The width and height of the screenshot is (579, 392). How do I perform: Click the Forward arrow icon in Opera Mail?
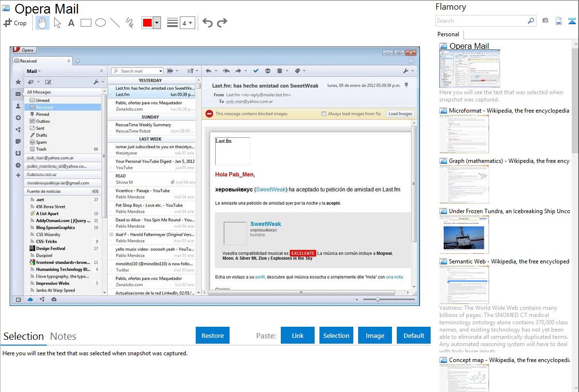pos(238,71)
